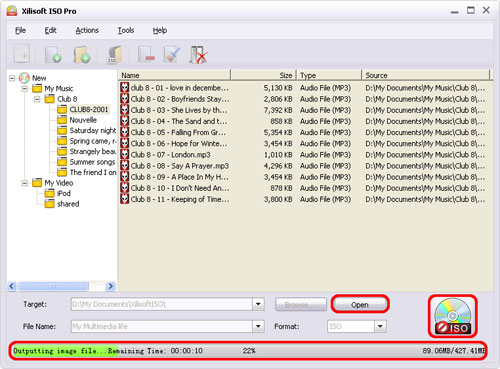Click the shared folder icon
The width and height of the screenshot is (500, 369).
pos(50,204)
